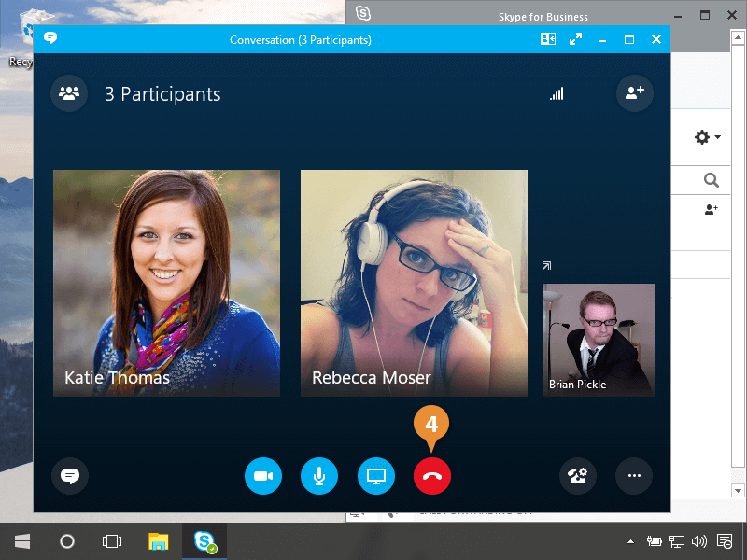
Task: Switch to full screen view
Action: pos(576,39)
